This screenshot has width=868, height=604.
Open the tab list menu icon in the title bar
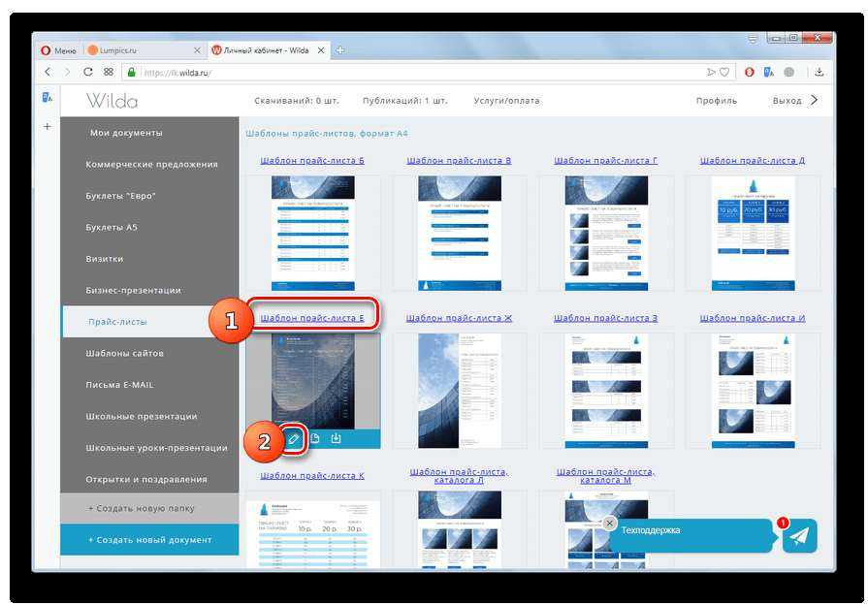coord(753,39)
